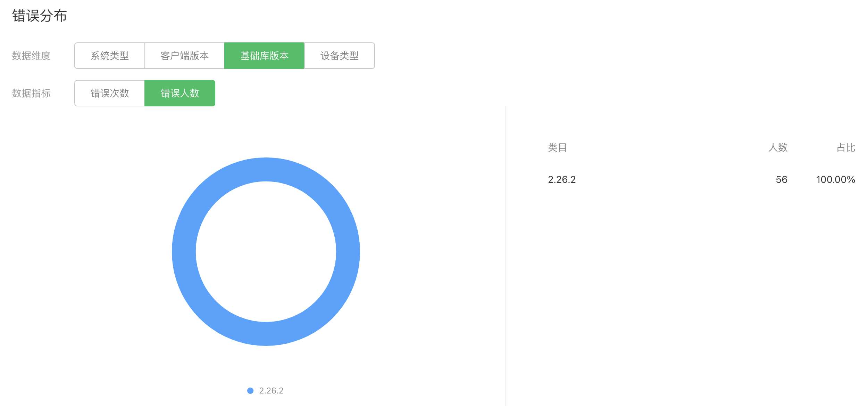This screenshot has height=406, width=868.
Task: Click the vertical divider beside the table
Action: tap(506, 255)
